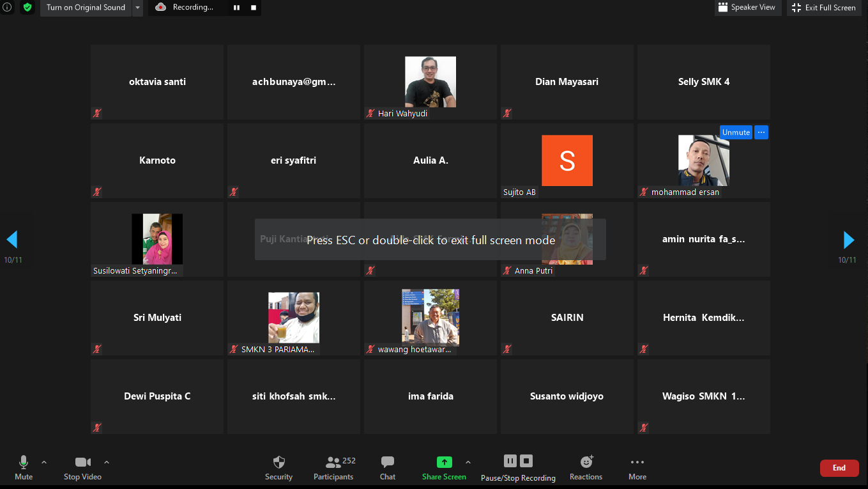Screen dimensions: 868x489
Task: Click the green Share Screen icon
Action: [x=444, y=462]
